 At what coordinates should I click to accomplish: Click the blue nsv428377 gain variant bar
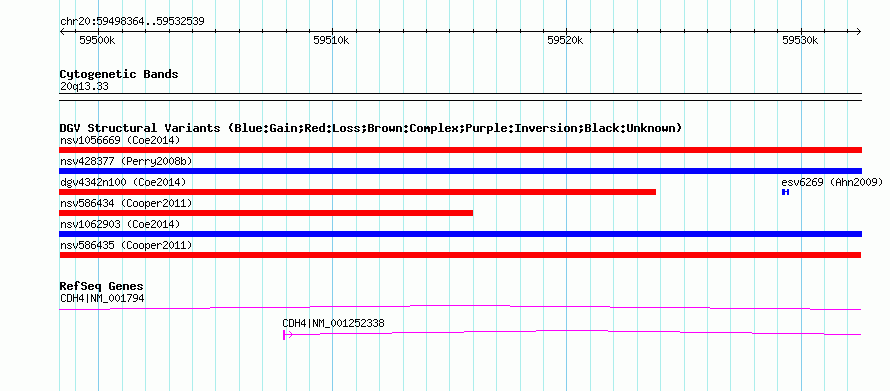click(460, 171)
